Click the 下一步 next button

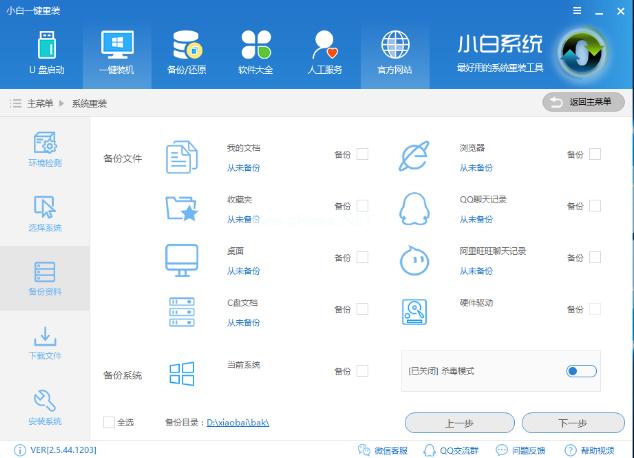(573, 423)
